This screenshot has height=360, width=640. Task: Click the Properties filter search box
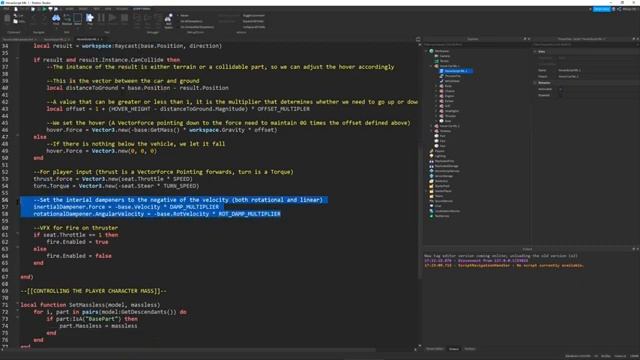point(585,44)
